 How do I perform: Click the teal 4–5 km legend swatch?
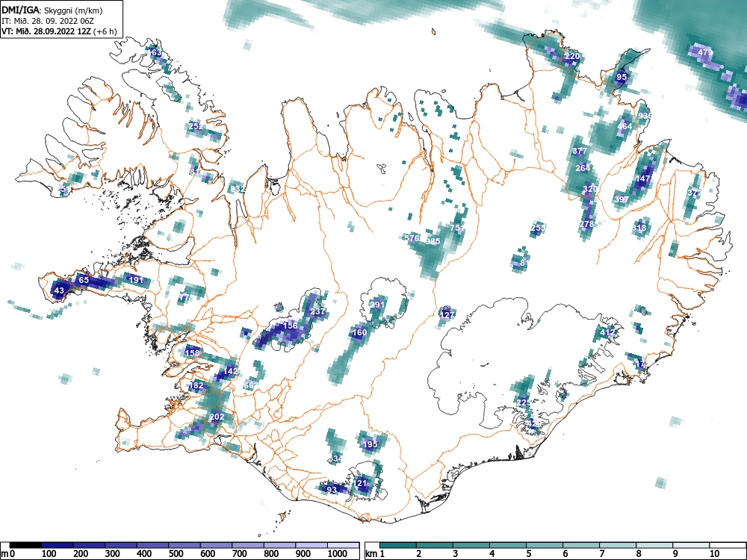click(x=508, y=545)
